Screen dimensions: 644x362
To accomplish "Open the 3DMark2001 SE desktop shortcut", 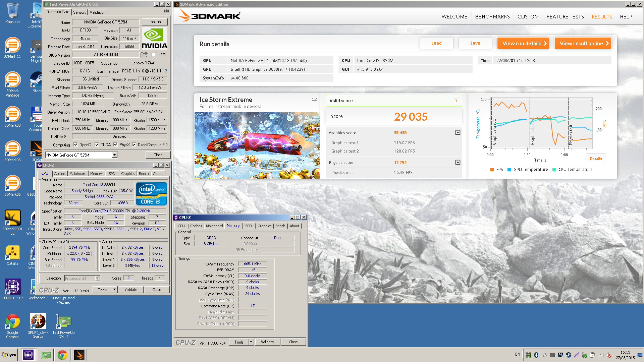I will click(x=12, y=223).
